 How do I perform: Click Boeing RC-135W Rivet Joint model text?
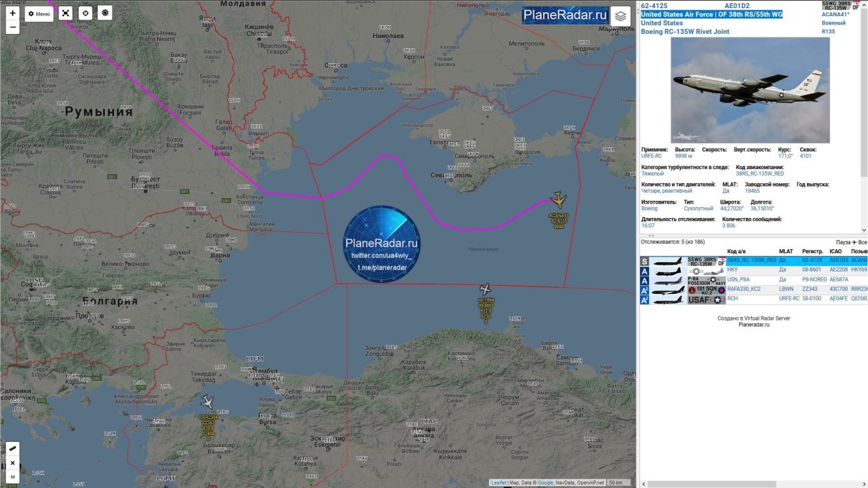point(685,31)
